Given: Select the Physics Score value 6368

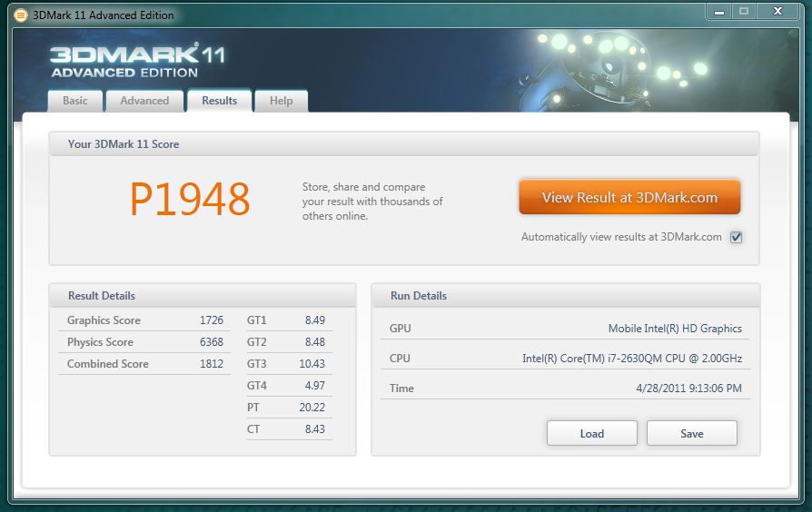Looking at the screenshot, I should point(212,342).
